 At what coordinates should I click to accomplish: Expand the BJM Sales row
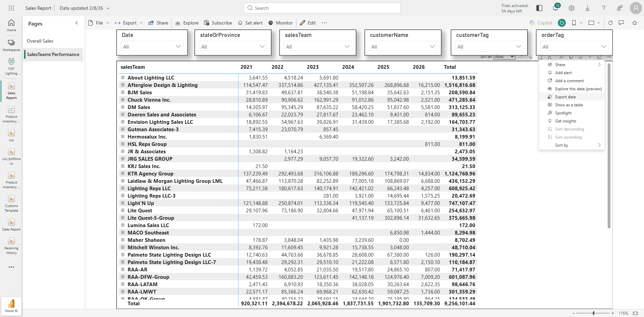(x=123, y=92)
